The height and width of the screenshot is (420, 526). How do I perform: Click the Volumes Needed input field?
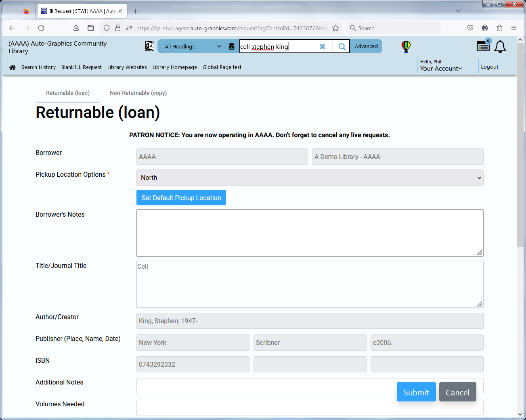pyautogui.click(x=310, y=408)
